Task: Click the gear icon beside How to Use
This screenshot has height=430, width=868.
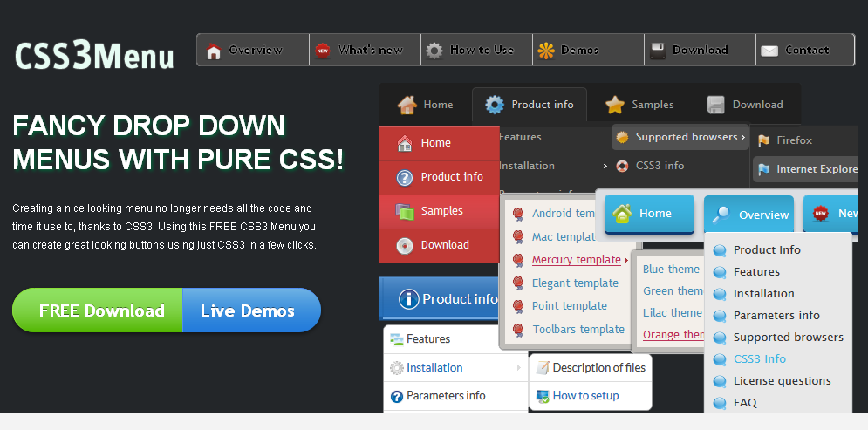Action: pyautogui.click(x=434, y=51)
